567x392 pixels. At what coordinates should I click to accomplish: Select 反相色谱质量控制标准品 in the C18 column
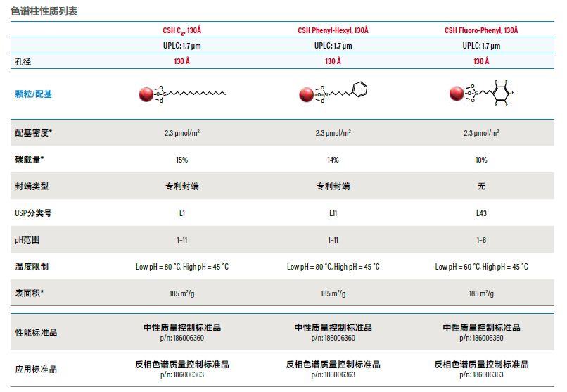click(x=182, y=364)
